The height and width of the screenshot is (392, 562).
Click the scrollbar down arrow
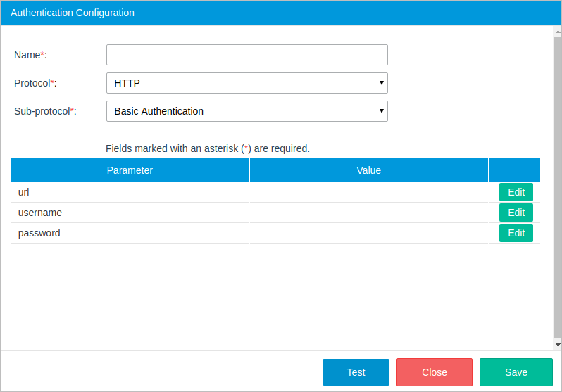(557, 345)
